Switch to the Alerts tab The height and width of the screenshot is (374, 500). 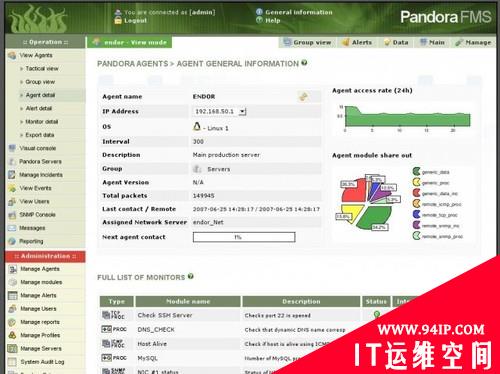357,42
